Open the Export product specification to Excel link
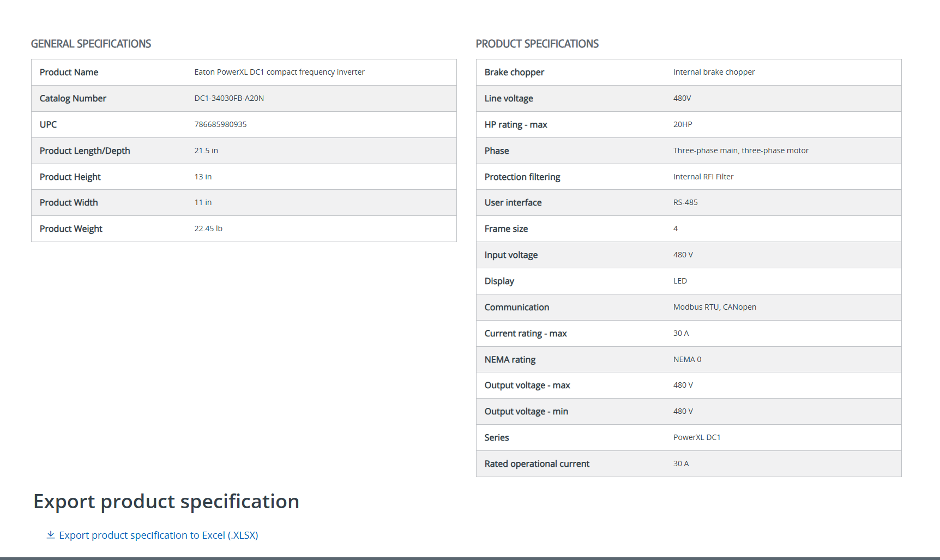This screenshot has height=560, width=940. tap(158, 535)
